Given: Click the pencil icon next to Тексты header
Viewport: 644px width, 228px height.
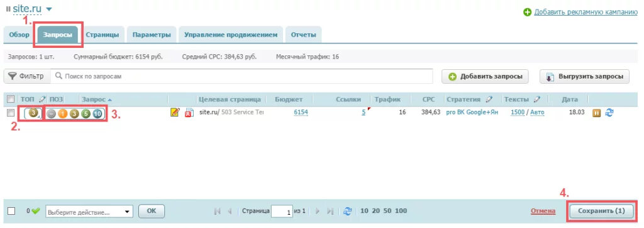Looking at the screenshot, I should [537, 99].
